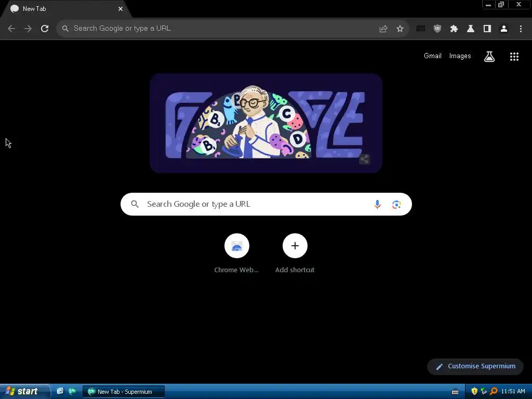532x399 pixels.
Task: Open the Extensions puzzle-piece menu
Action: pos(454,29)
